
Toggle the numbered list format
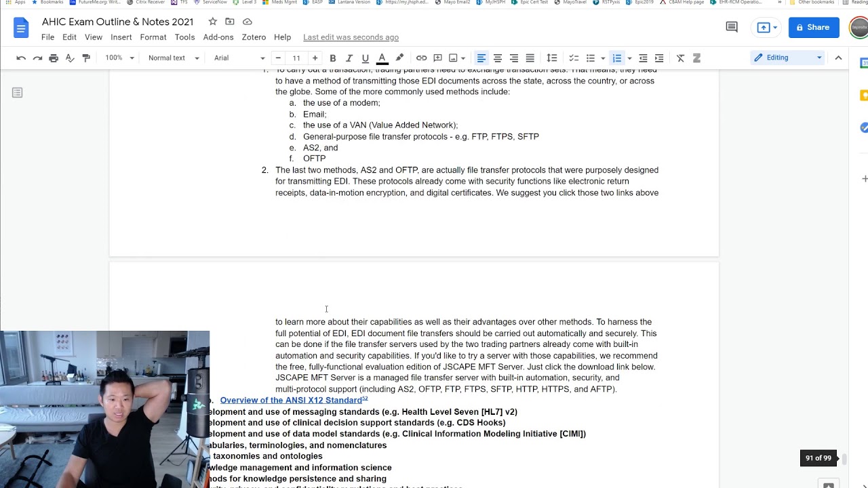pyautogui.click(x=616, y=58)
